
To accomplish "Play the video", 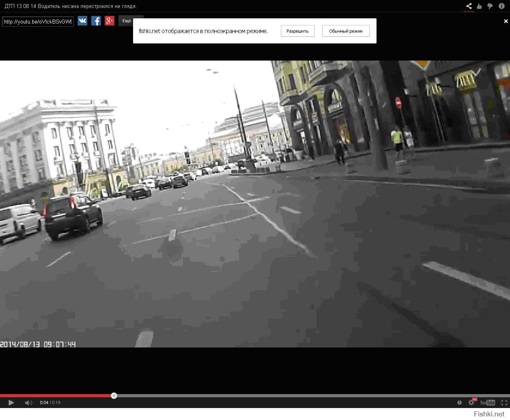I will pyautogui.click(x=11, y=402).
